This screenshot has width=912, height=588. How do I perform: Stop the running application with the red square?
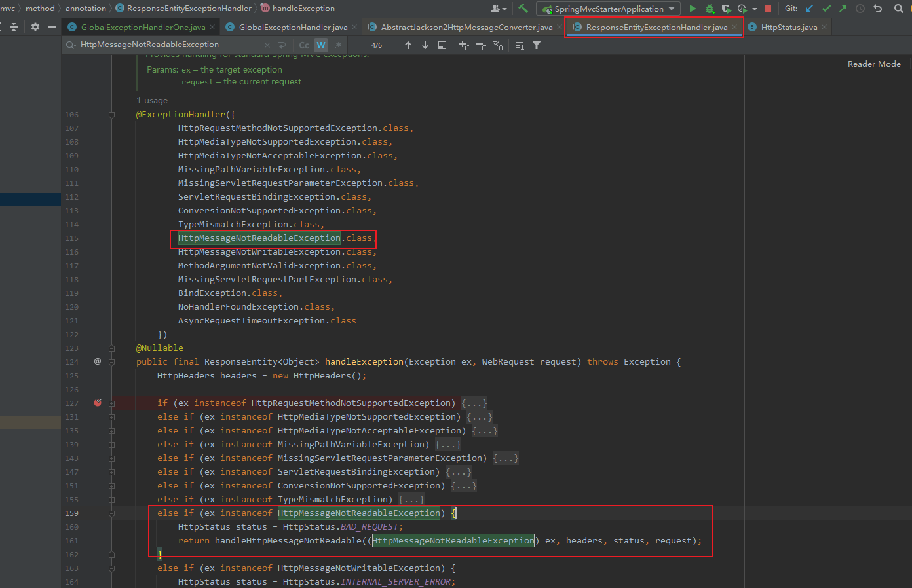768,9
